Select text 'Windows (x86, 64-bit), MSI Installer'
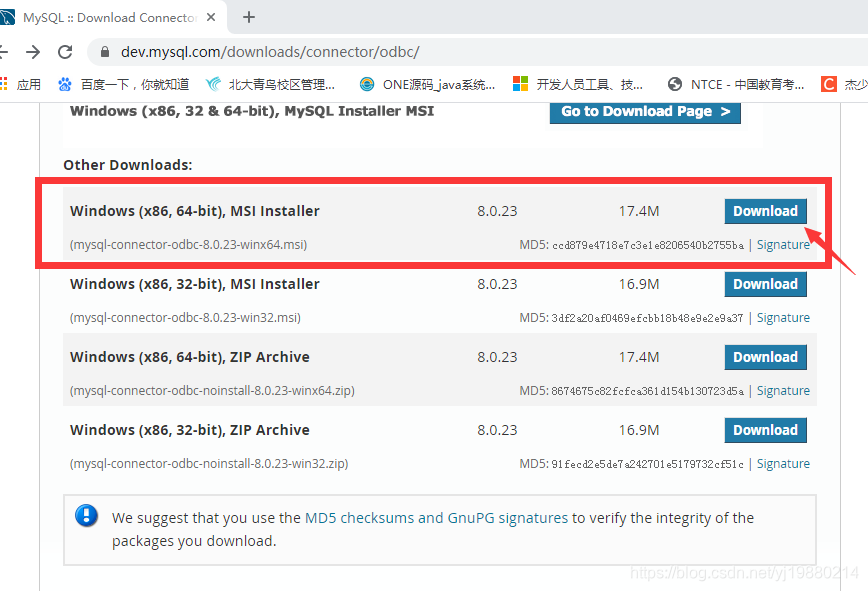This screenshot has width=868, height=591. click(x=195, y=211)
